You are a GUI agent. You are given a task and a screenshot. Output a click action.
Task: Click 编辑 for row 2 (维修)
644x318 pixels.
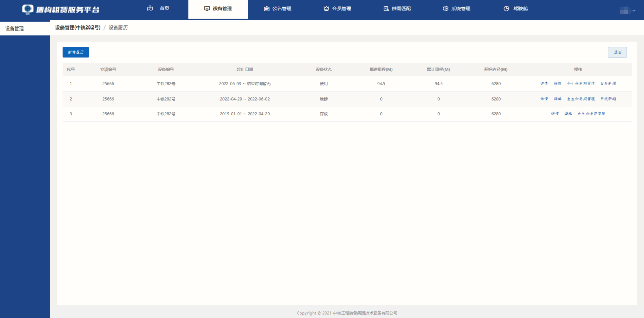558,99
